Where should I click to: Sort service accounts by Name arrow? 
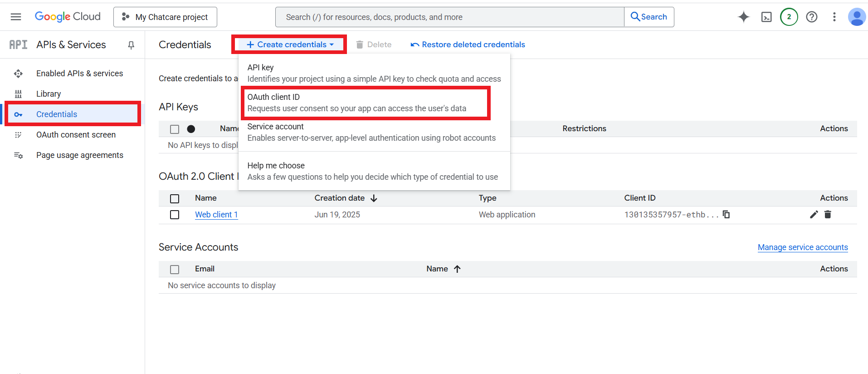[x=457, y=269]
